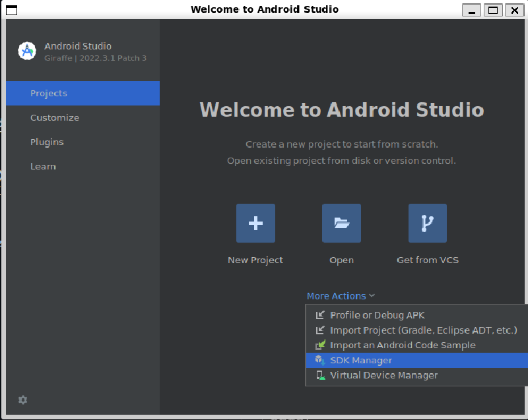This screenshot has height=420, width=528.
Task: Click the Profile or Debug APK icon
Action: coord(319,315)
